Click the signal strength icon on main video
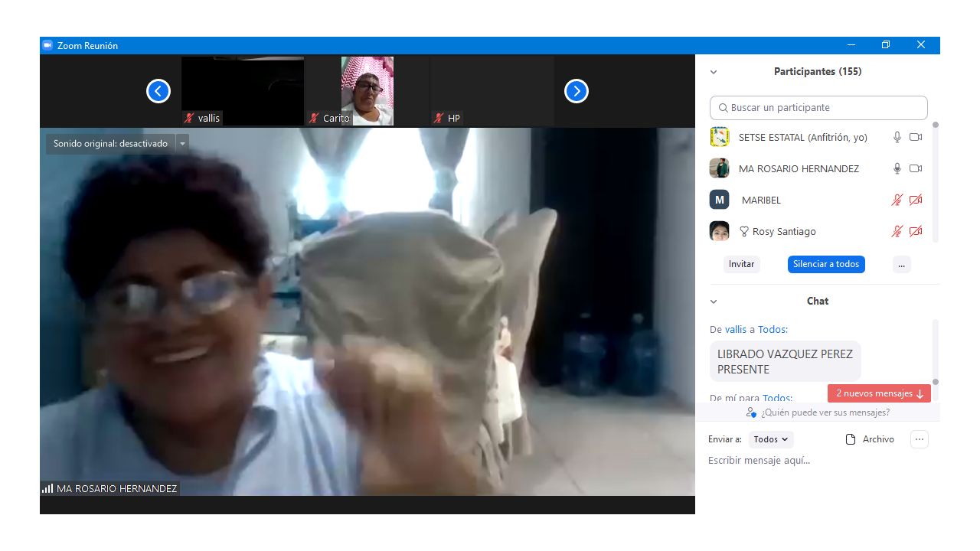 47,488
